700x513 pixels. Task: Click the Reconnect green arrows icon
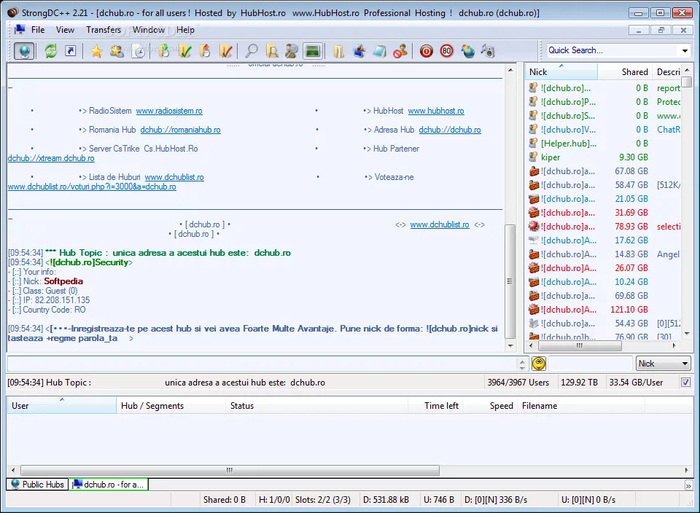pyautogui.click(x=50, y=50)
